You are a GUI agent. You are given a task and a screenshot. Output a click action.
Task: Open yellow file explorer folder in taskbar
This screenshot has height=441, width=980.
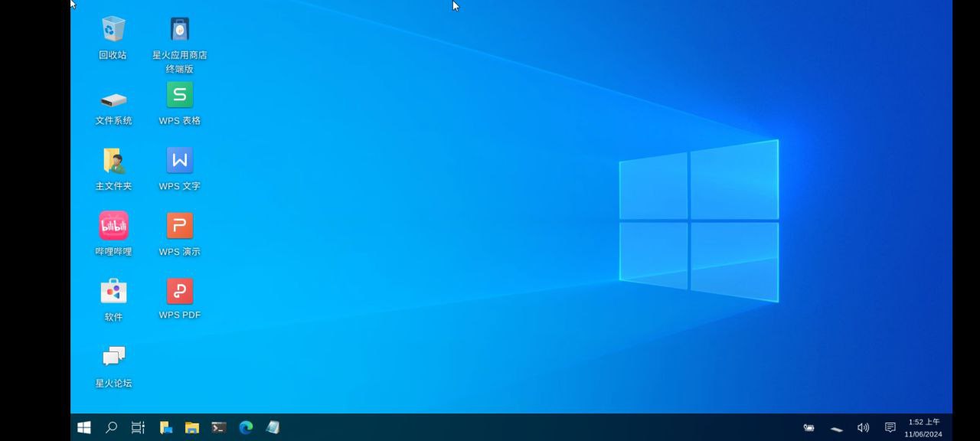tap(192, 427)
